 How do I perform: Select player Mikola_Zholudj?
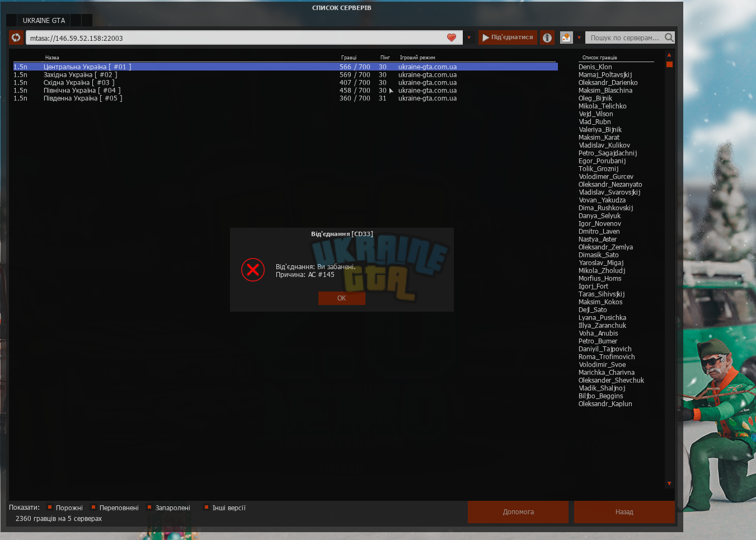(602, 270)
